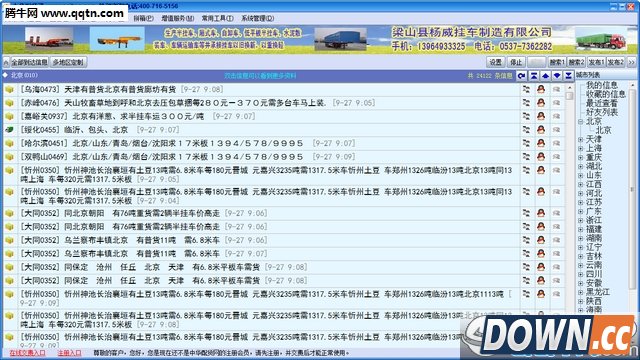640x360 pixels.
Task: Click the route icon in 嘉峪关0937 row
Action: [526, 116]
